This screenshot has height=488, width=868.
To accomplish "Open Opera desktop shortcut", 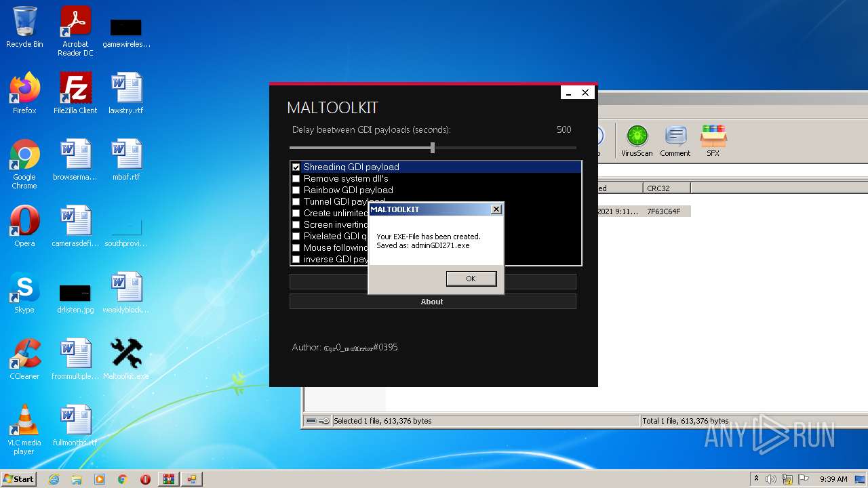I will (x=24, y=226).
